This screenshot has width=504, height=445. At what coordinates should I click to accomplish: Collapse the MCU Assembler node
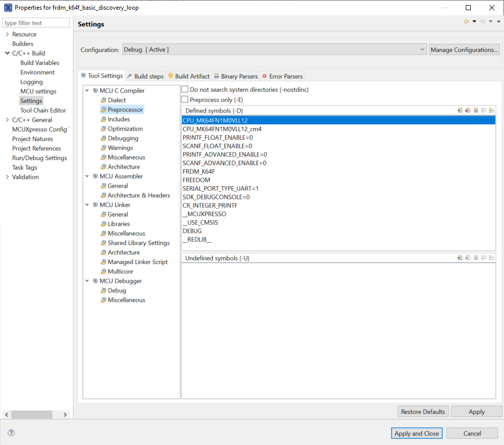pyautogui.click(x=87, y=176)
